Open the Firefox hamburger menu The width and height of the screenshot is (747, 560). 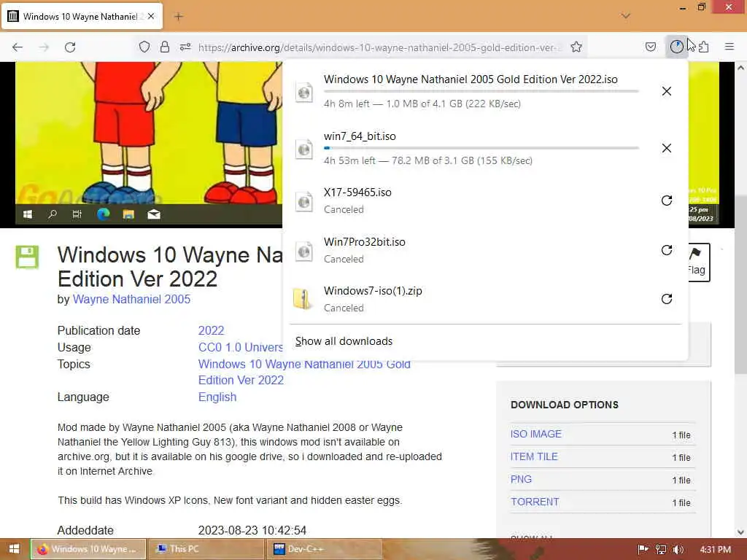[729, 47]
